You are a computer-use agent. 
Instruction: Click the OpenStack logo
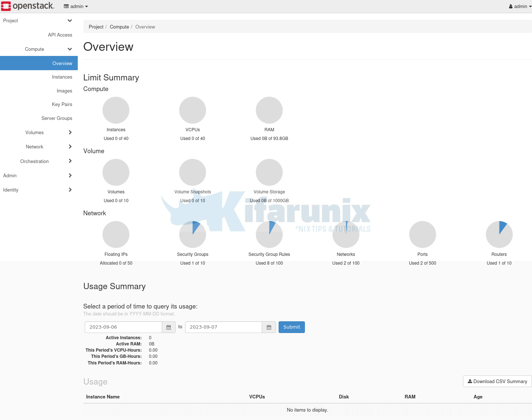point(27,6)
